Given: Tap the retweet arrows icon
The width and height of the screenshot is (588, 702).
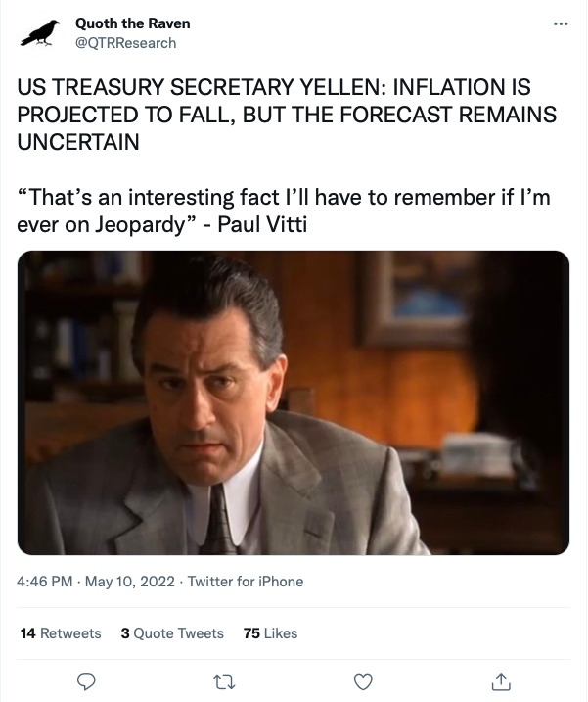Looking at the screenshot, I should click(224, 679).
